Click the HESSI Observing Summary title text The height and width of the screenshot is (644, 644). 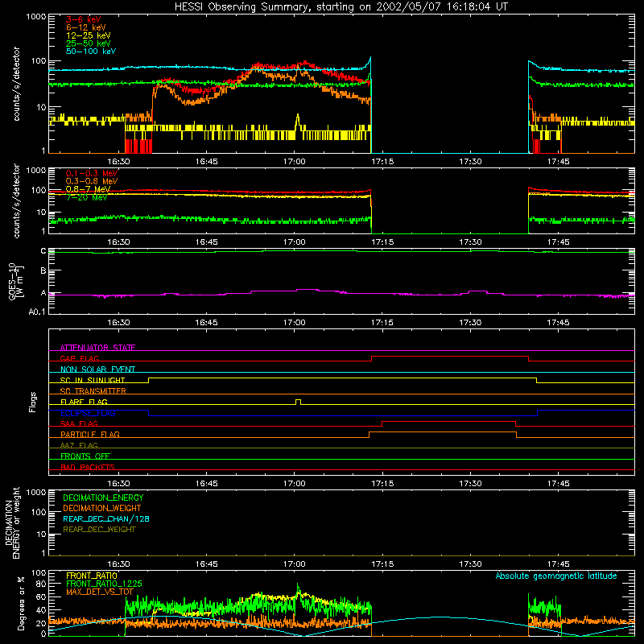coord(341,7)
